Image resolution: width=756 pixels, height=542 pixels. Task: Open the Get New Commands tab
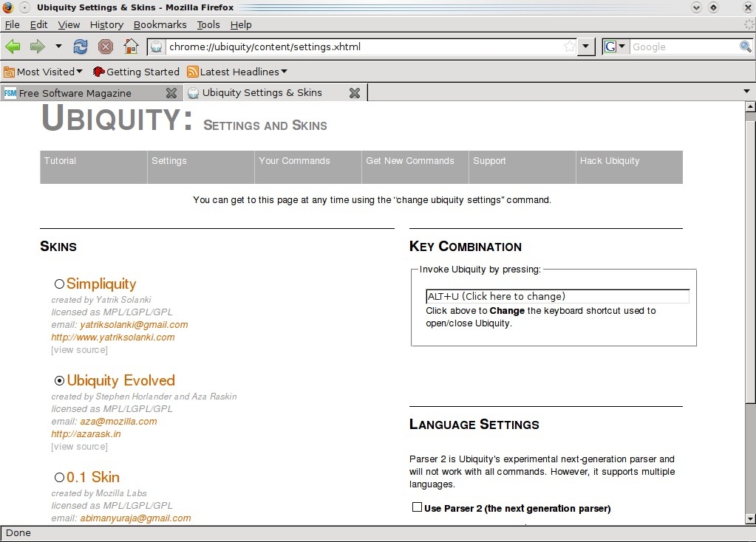pyautogui.click(x=415, y=167)
